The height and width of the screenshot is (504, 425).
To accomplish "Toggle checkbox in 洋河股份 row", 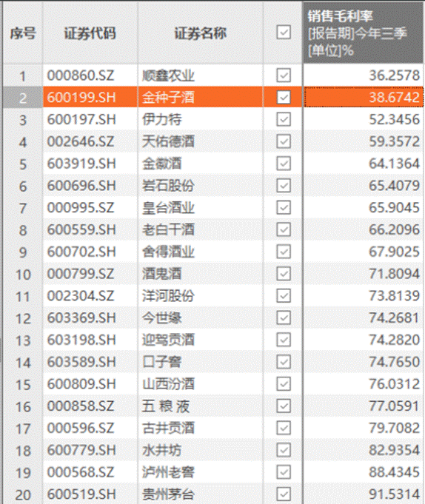I will 284,296.
